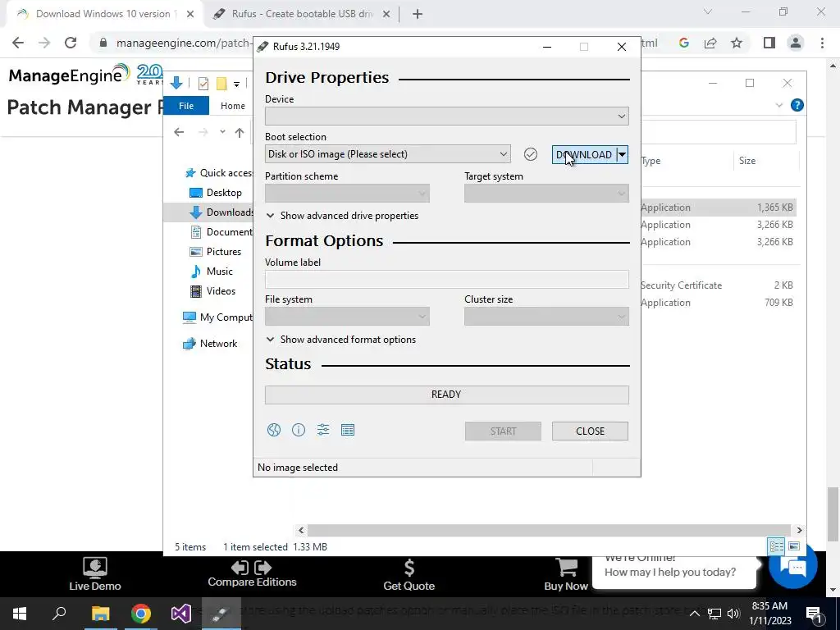This screenshot has width=840, height=630.
Task: Open the Device dropdown in Rufus
Action: pyautogui.click(x=447, y=116)
